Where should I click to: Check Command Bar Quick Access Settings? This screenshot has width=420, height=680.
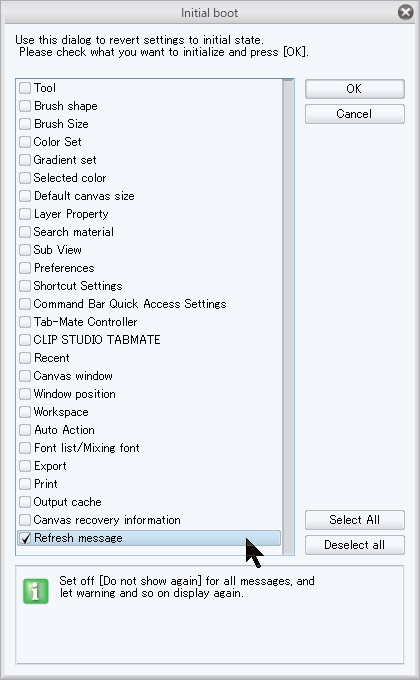click(25, 304)
